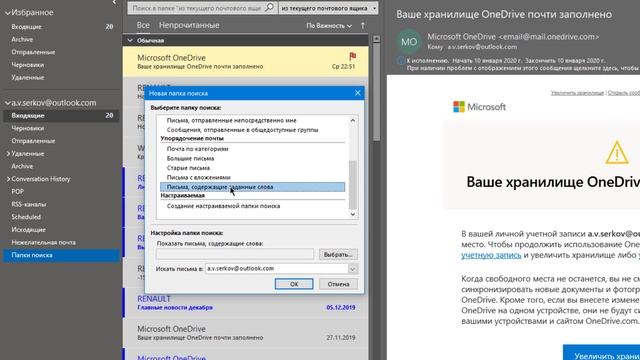Reverse sort order with the up arrow
The height and width of the screenshot is (360, 640).
pos(362,25)
